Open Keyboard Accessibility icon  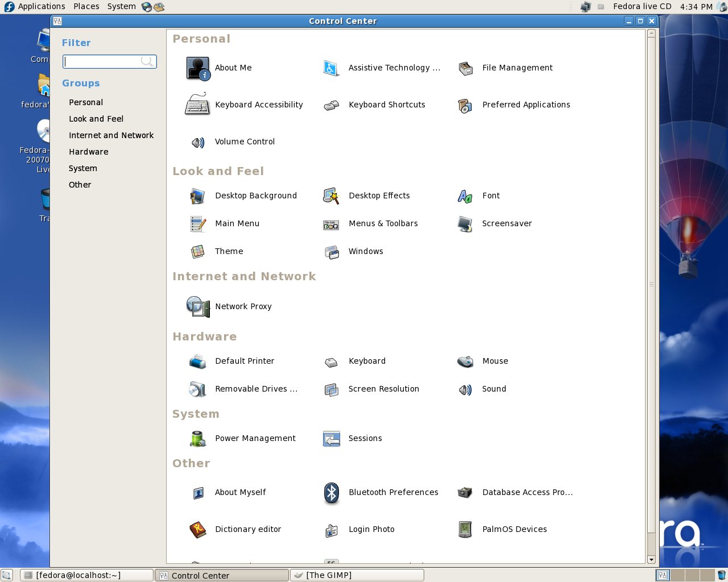pos(197,105)
